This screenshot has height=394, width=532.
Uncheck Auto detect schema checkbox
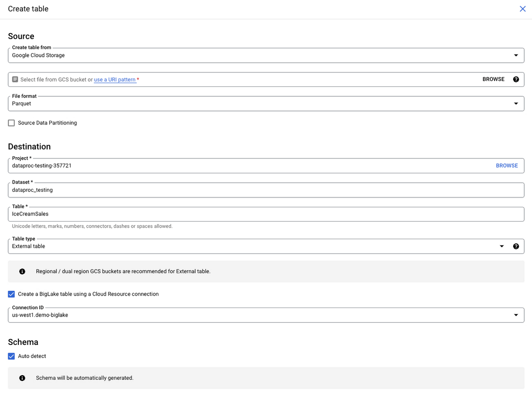pyautogui.click(x=11, y=356)
